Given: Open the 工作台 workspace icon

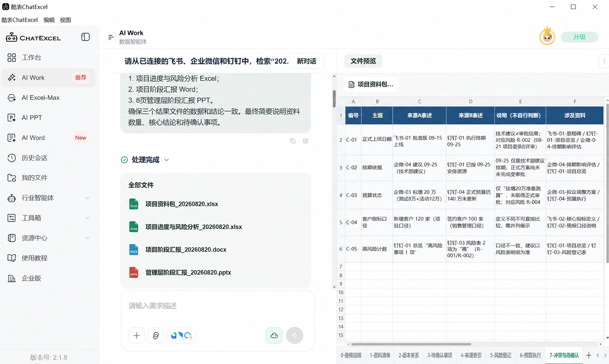Looking at the screenshot, I should (x=12, y=57).
